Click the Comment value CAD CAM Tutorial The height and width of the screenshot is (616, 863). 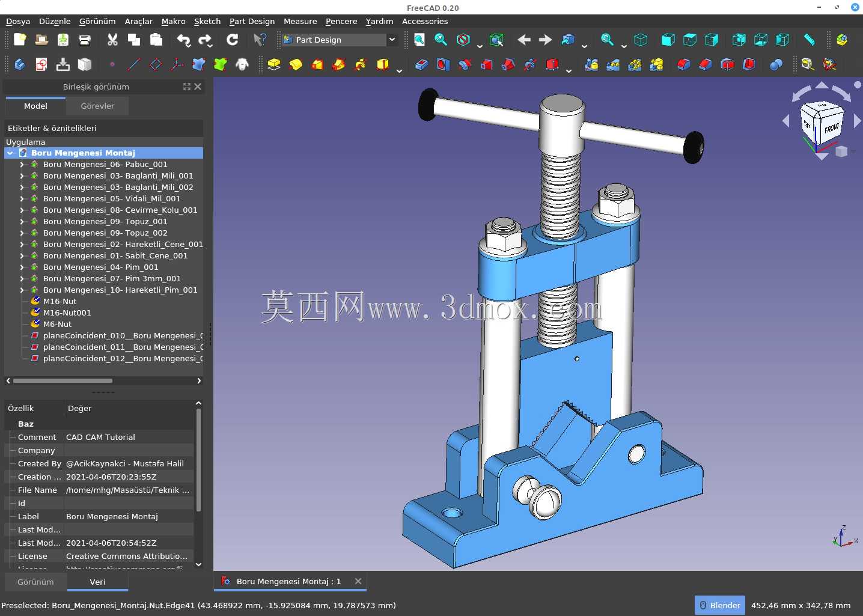click(x=100, y=438)
